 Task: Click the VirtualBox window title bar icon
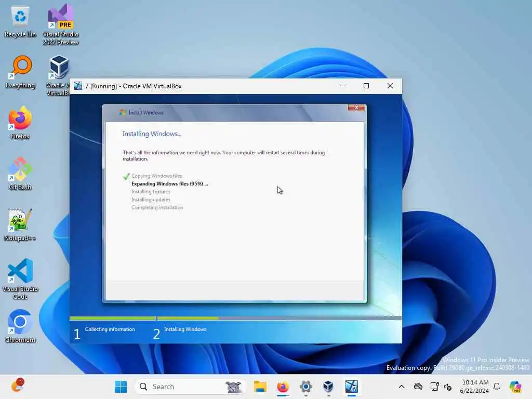78,86
